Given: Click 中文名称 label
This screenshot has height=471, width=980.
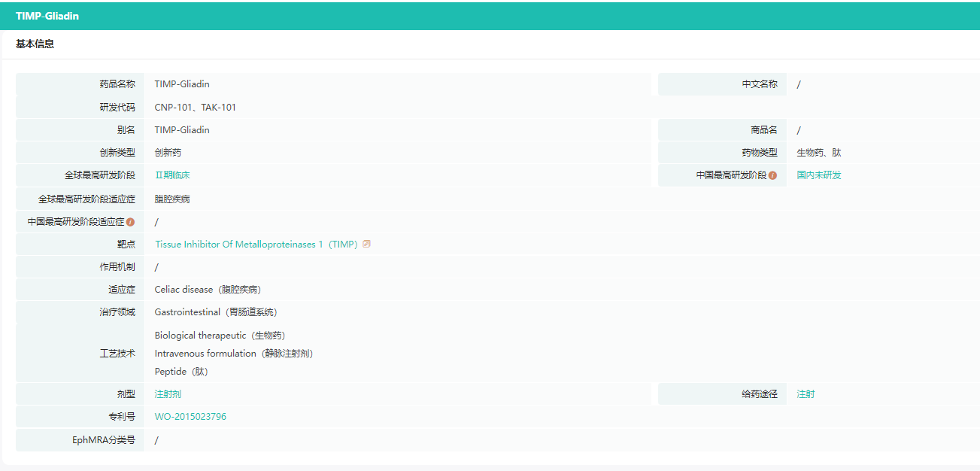Looking at the screenshot, I should click(760, 84).
